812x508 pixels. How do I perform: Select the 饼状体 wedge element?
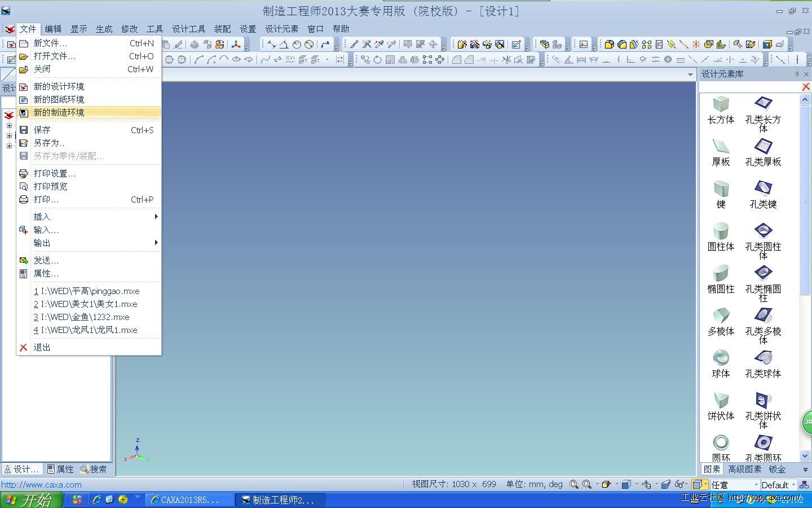point(721,406)
